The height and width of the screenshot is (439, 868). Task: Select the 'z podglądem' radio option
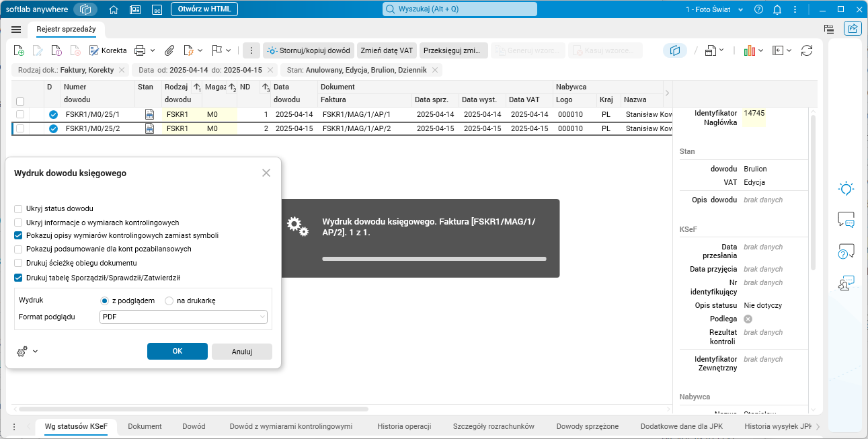coord(104,301)
